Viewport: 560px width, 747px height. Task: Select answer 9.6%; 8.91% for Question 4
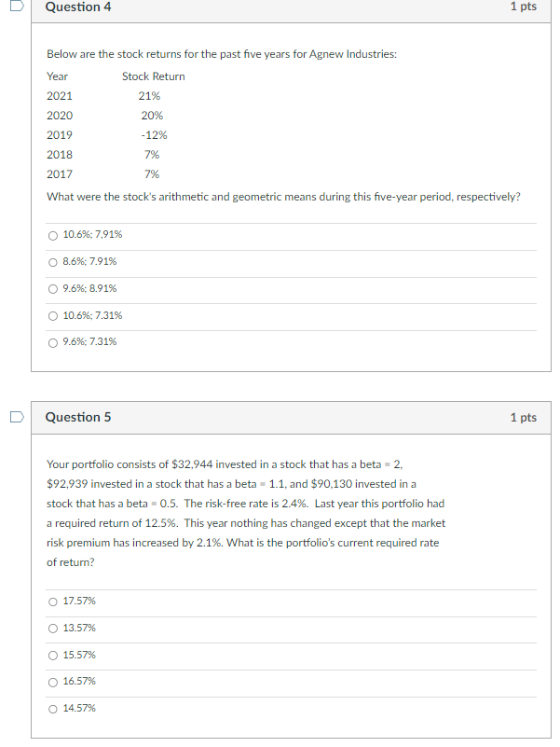pos(53,288)
